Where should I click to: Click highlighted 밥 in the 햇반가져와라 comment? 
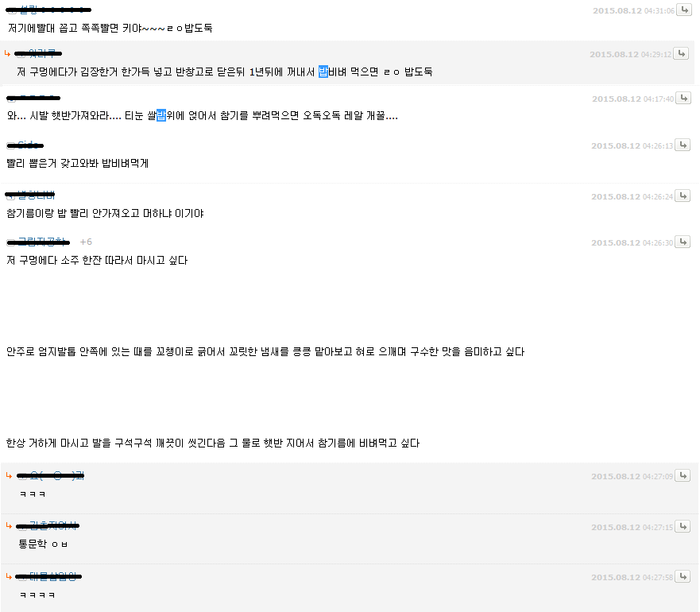click(x=161, y=115)
